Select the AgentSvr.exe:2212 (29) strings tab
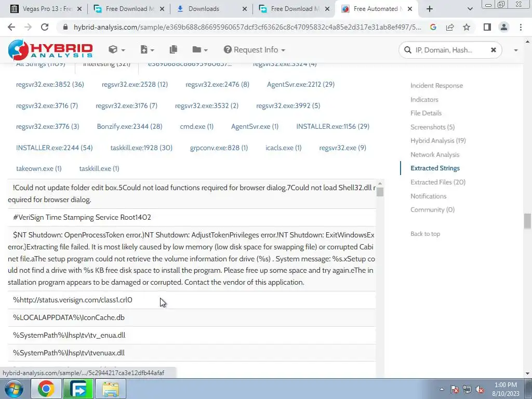 (x=301, y=85)
